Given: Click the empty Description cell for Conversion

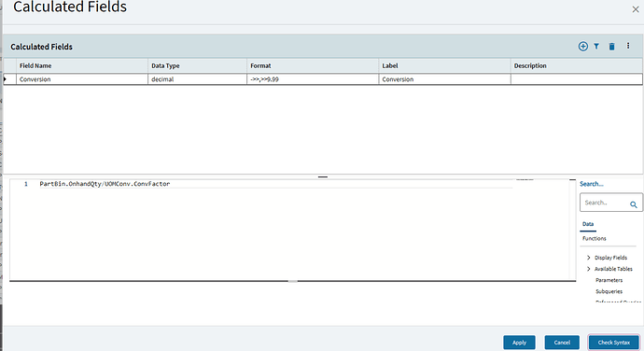Looking at the screenshot, I should pos(576,79).
